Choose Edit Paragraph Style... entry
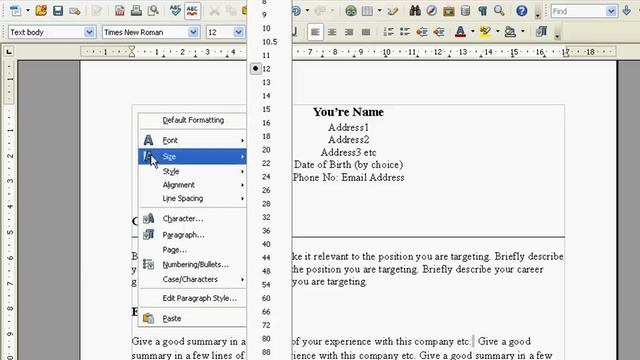Screen dimensions: 640x360 coord(193,298)
